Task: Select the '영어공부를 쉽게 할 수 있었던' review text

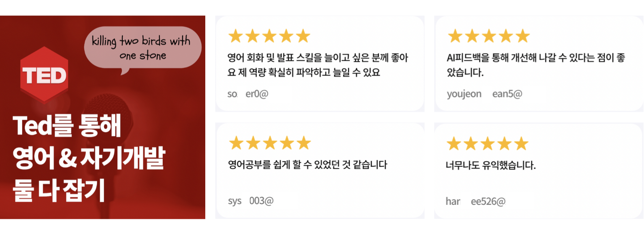Action: [x=308, y=165]
